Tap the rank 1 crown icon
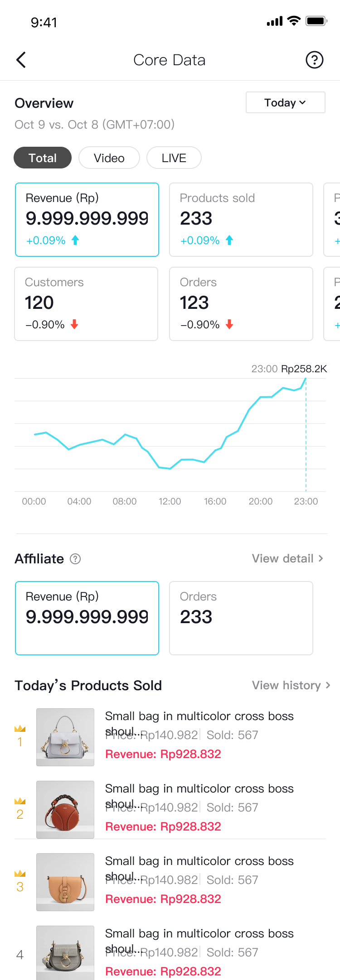340x980 pixels. (x=20, y=729)
